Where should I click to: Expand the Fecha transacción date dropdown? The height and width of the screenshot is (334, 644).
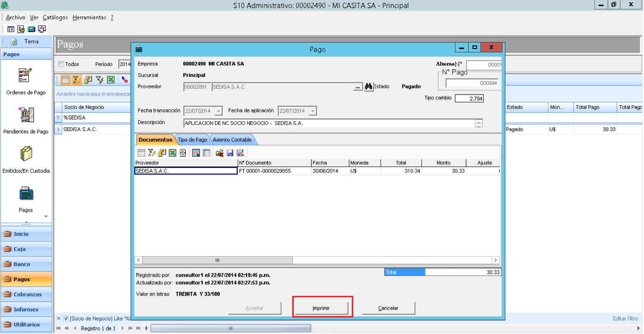[218, 111]
